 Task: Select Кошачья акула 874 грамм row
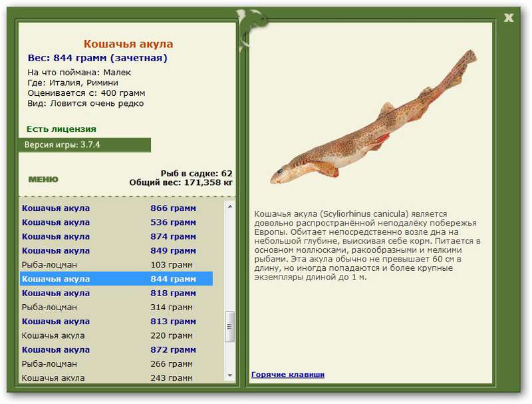(116, 237)
